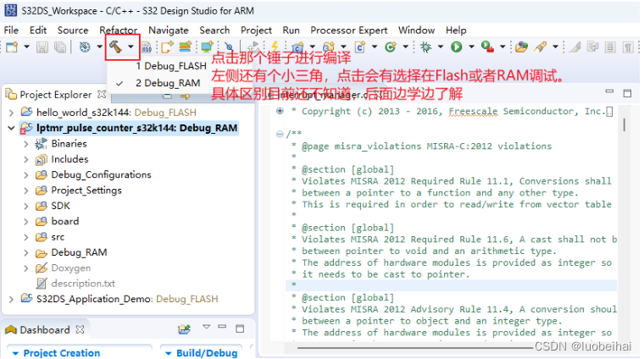644x359 pixels.
Task: Expand the Includes node
Action: point(26,159)
